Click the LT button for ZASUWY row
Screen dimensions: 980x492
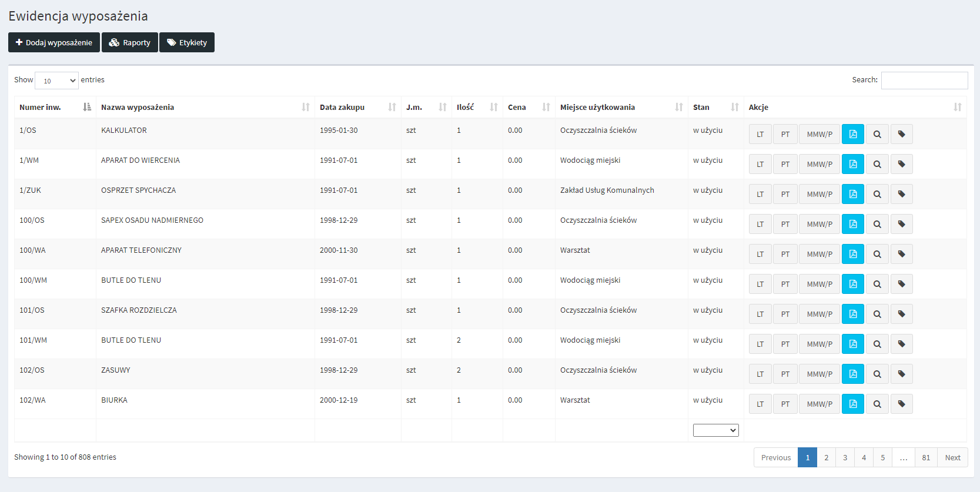760,374
